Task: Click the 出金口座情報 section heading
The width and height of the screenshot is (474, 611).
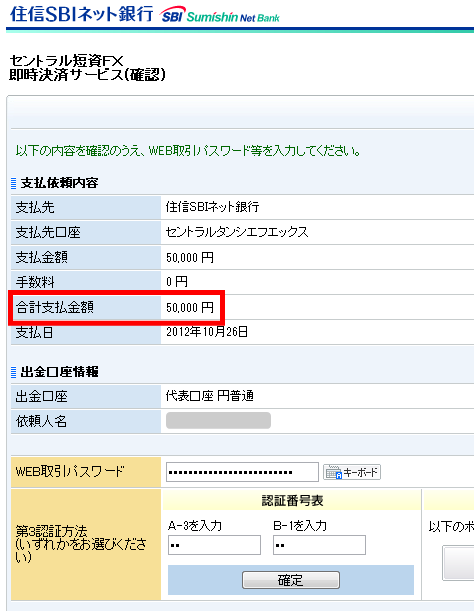Action: pyautogui.click(x=59, y=372)
